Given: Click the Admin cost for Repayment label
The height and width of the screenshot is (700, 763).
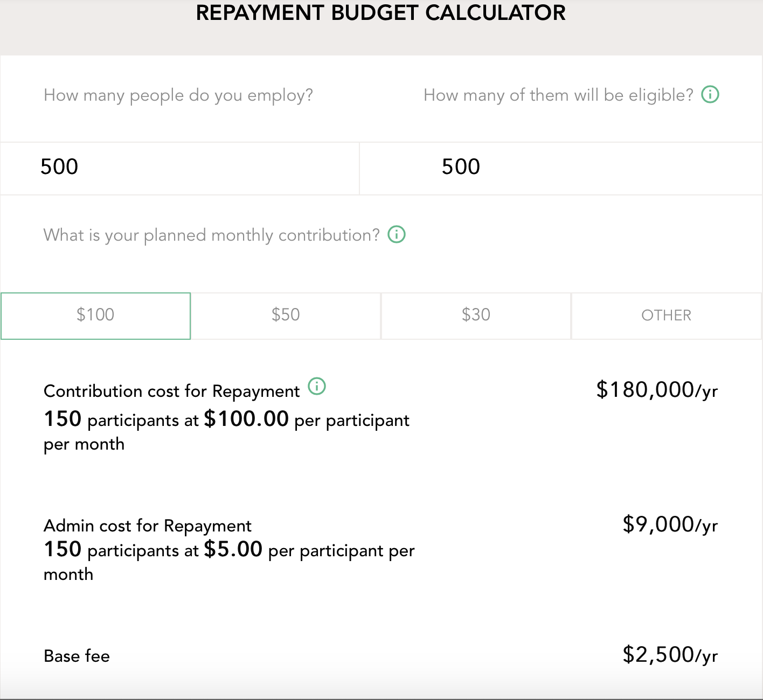Looking at the screenshot, I should click(148, 526).
